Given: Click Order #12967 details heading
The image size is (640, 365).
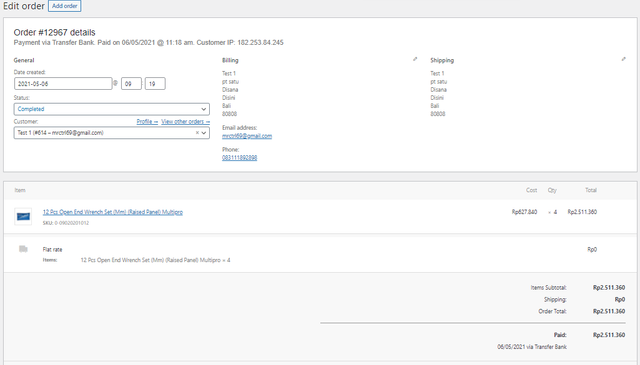Looking at the screenshot, I should (54, 32).
